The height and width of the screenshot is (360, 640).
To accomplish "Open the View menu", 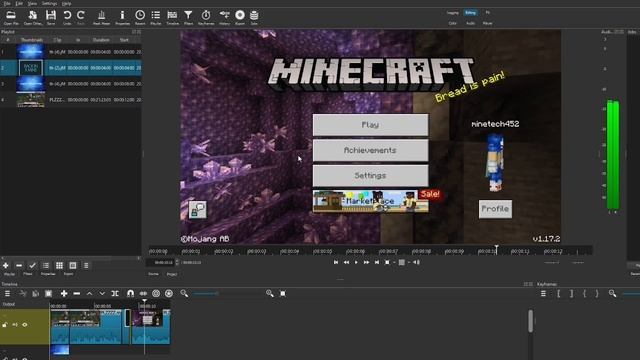I will point(32,3).
